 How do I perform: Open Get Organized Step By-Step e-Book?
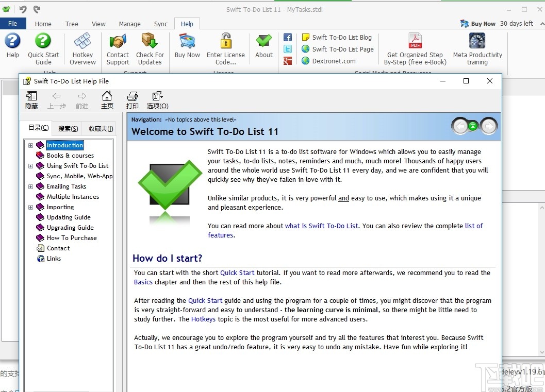click(x=415, y=48)
